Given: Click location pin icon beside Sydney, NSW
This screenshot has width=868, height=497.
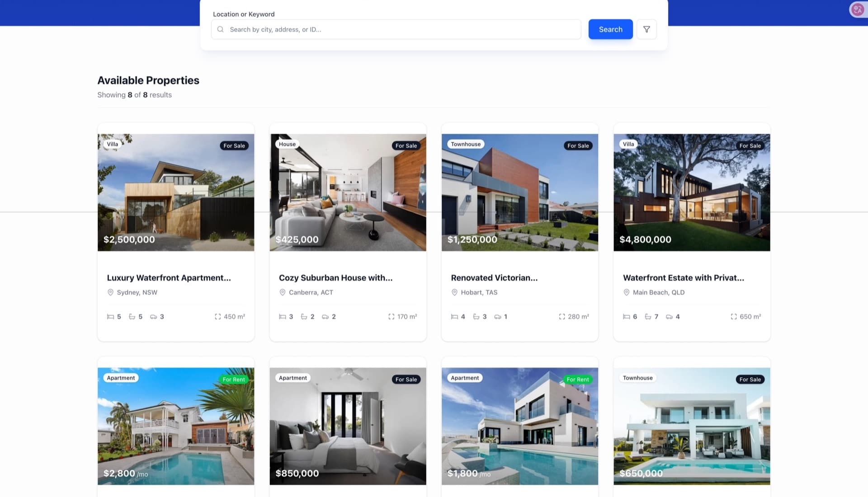Looking at the screenshot, I should (110, 292).
